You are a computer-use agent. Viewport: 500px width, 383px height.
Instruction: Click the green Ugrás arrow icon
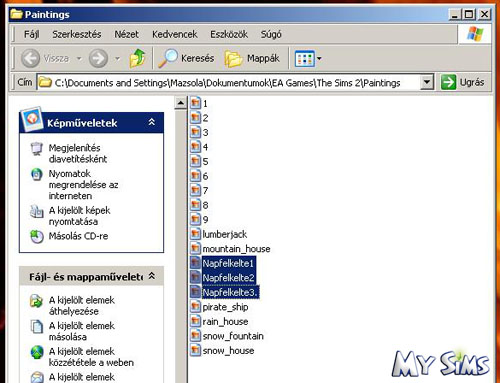tap(448, 82)
